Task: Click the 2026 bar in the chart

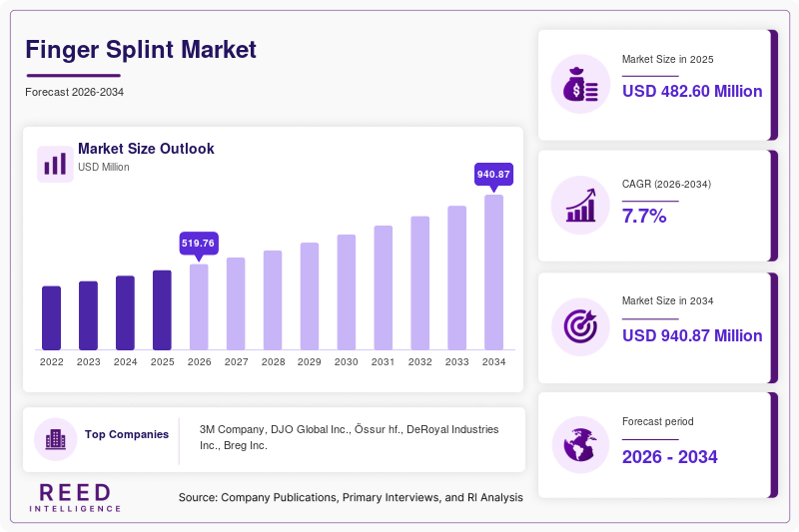Action: [199, 307]
